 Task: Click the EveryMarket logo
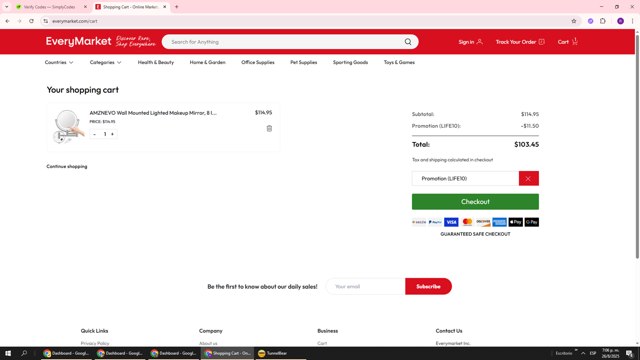[x=78, y=41]
